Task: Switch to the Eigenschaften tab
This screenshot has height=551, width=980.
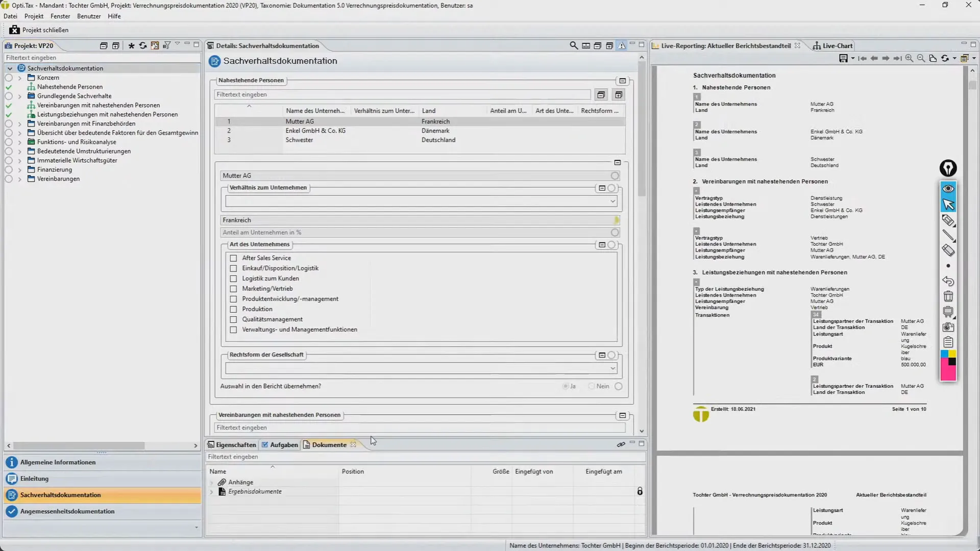Action: (231, 445)
